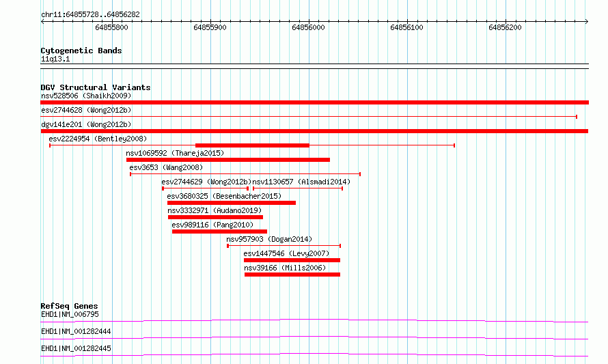Select the esv3680325 (Besenbacher2015) label

click(x=224, y=196)
